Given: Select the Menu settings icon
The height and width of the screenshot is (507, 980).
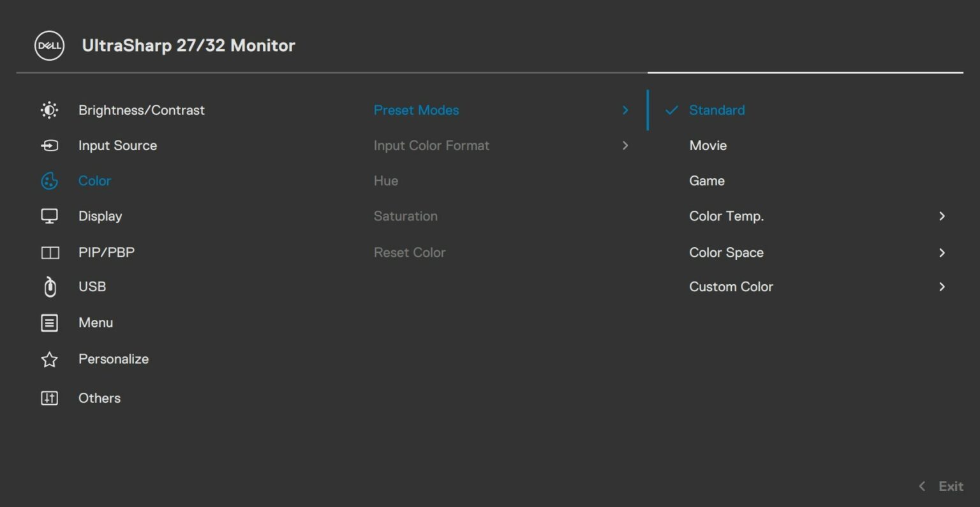Looking at the screenshot, I should (49, 322).
